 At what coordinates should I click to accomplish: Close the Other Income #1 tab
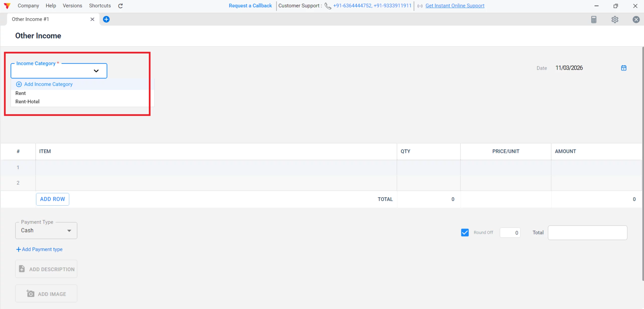(x=92, y=19)
